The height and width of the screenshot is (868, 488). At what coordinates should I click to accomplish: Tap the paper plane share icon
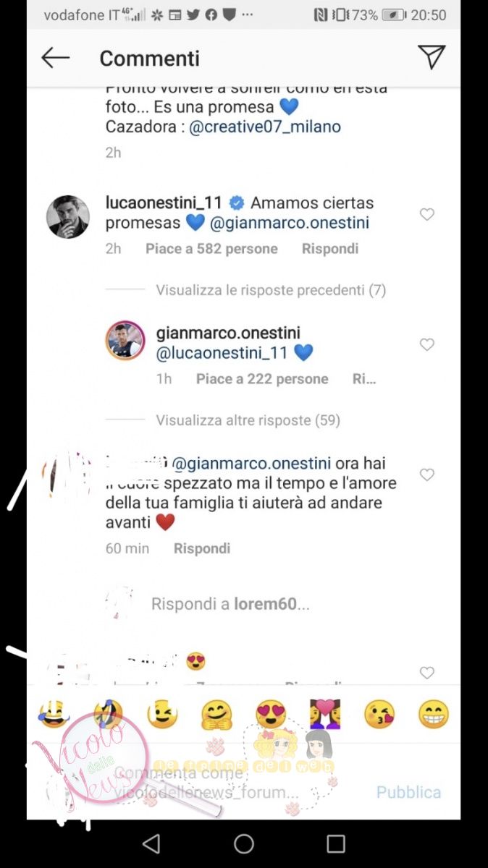point(432,57)
